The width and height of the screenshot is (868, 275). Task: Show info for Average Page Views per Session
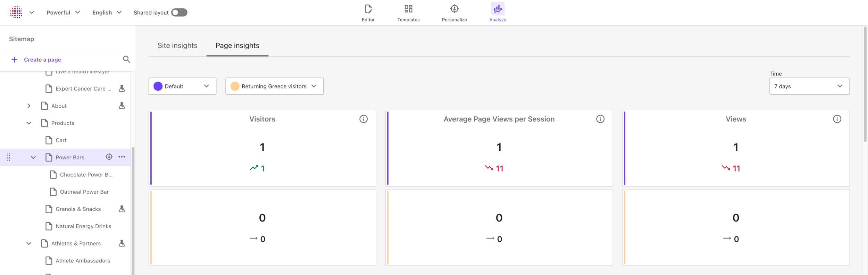tap(600, 119)
